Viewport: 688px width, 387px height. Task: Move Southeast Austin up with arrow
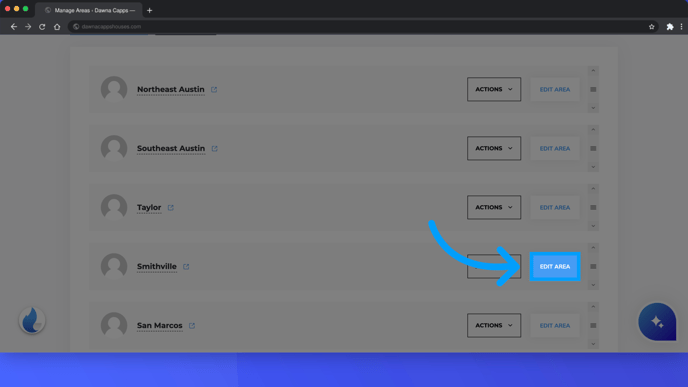[593, 130]
